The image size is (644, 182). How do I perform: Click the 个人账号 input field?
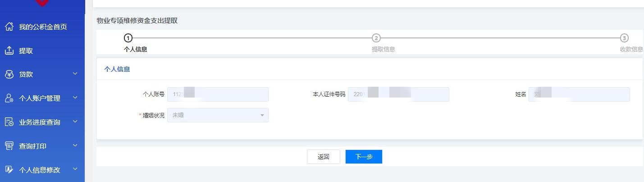[x=218, y=94]
